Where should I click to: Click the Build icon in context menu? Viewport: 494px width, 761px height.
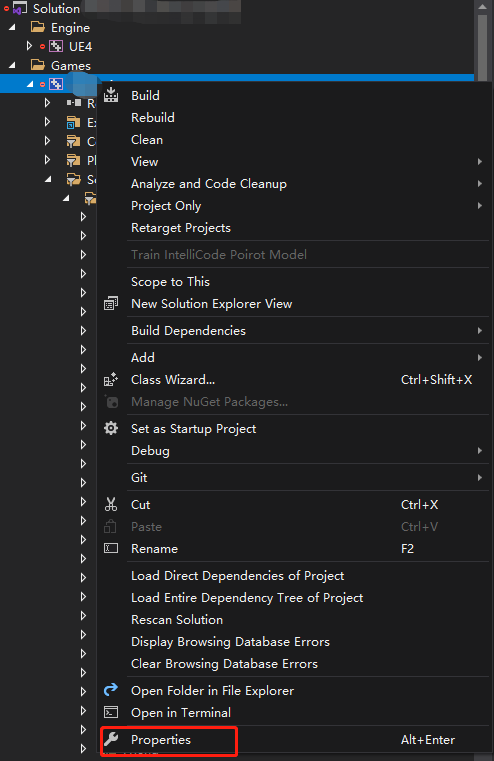(111, 95)
